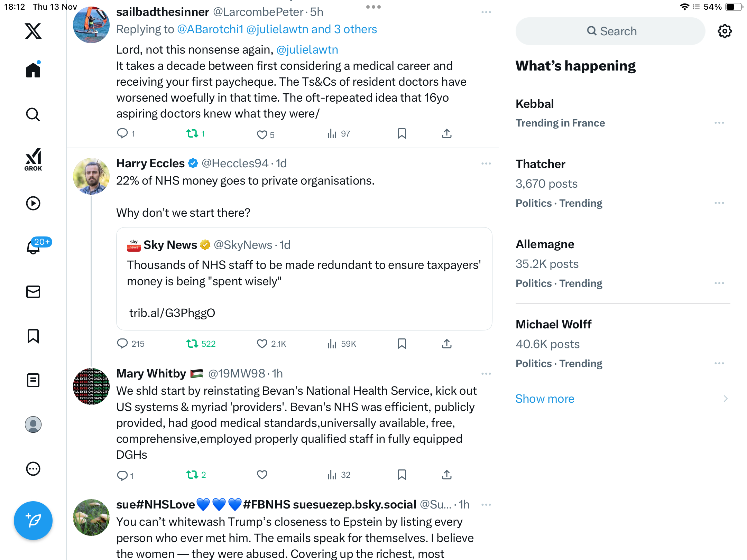This screenshot has height=560, width=747.
Task: Open Bookmarks in the sidebar
Action: pyautogui.click(x=33, y=336)
